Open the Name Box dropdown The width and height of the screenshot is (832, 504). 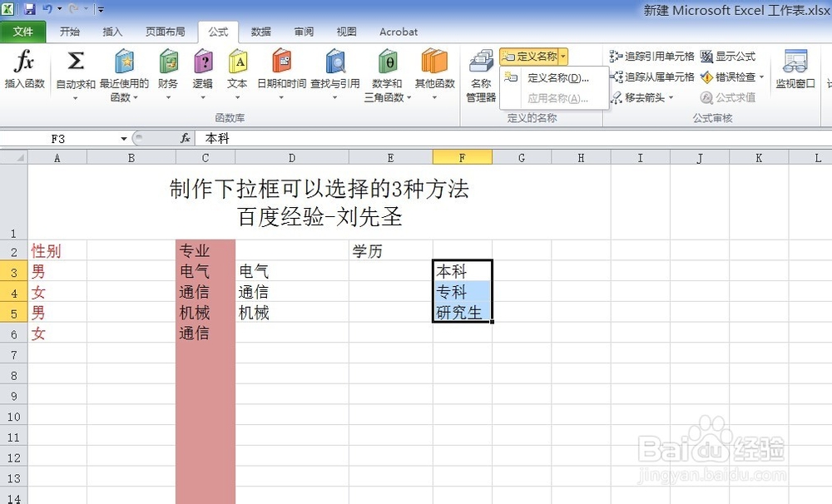123,138
